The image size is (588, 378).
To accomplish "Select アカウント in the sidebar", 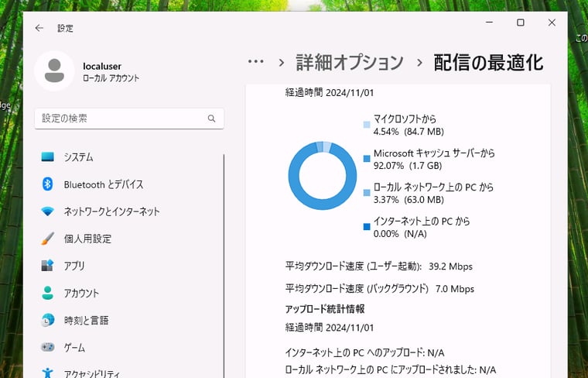I will click(128, 293).
